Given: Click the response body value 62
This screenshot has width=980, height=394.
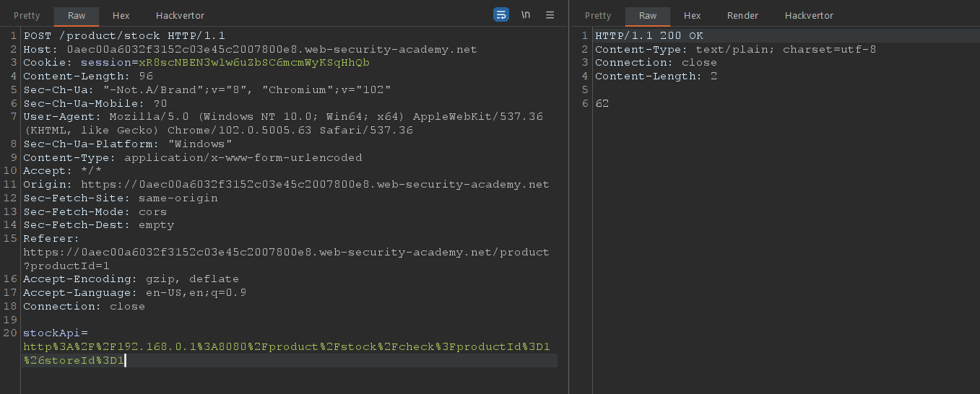Looking at the screenshot, I should (x=602, y=103).
